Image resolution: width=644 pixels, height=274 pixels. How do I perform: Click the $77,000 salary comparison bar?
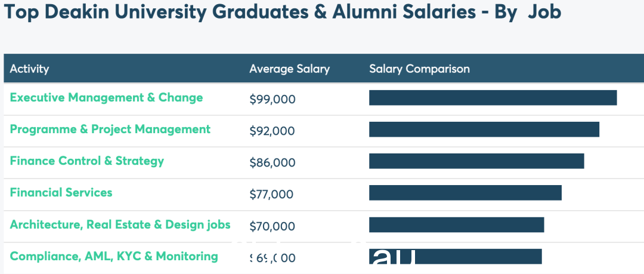tap(465, 193)
